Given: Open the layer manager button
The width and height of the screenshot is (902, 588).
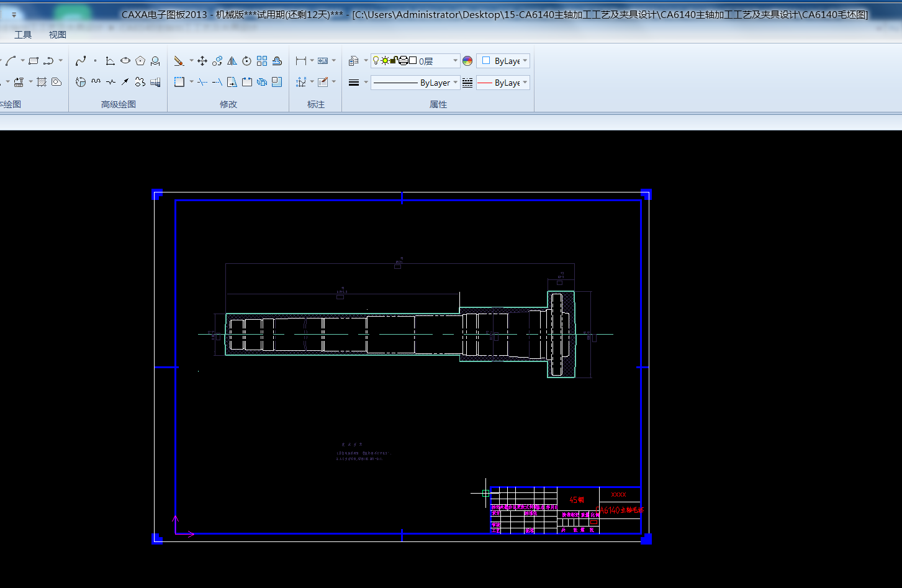Looking at the screenshot, I should [354, 61].
